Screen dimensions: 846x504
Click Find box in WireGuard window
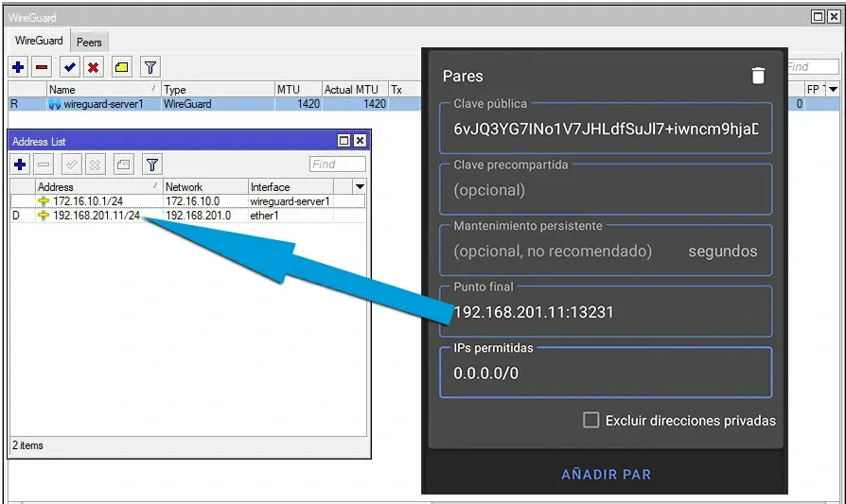(x=812, y=66)
